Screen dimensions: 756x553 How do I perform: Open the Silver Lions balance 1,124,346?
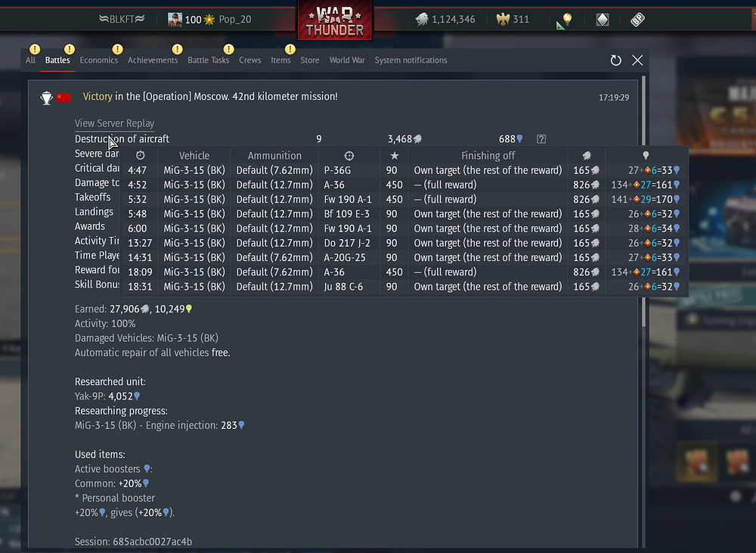point(445,20)
